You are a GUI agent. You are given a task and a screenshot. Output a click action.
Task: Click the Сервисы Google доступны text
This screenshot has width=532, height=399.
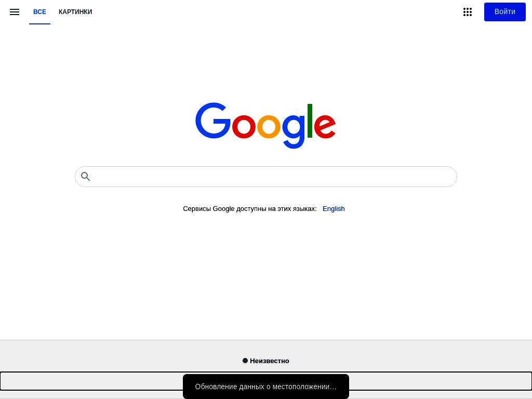pyautogui.click(x=249, y=209)
